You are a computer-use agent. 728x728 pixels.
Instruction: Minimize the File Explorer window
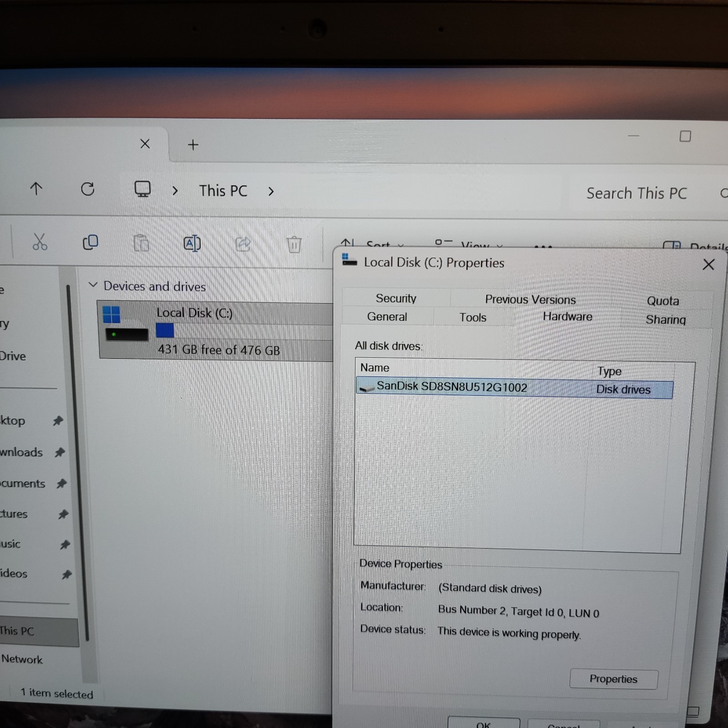click(x=633, y=136)
